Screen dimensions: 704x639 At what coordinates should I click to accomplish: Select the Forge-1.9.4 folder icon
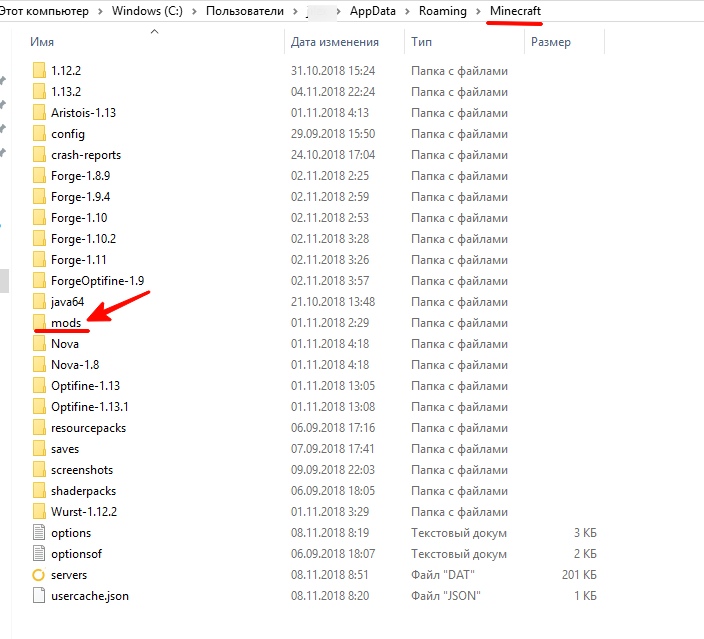(x=39, y=197)
